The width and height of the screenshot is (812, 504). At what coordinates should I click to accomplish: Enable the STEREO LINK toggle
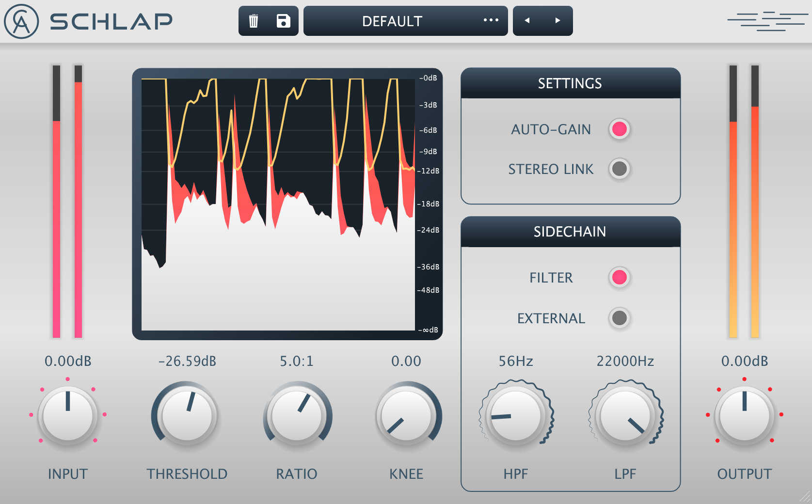619,169
